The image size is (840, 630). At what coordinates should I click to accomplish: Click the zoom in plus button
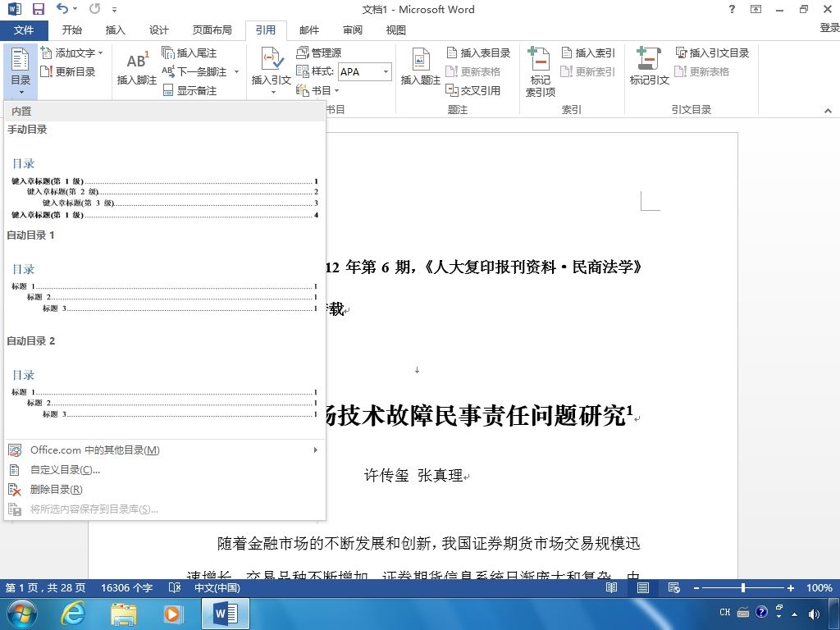pyautogui.click(x=790, y=588)
